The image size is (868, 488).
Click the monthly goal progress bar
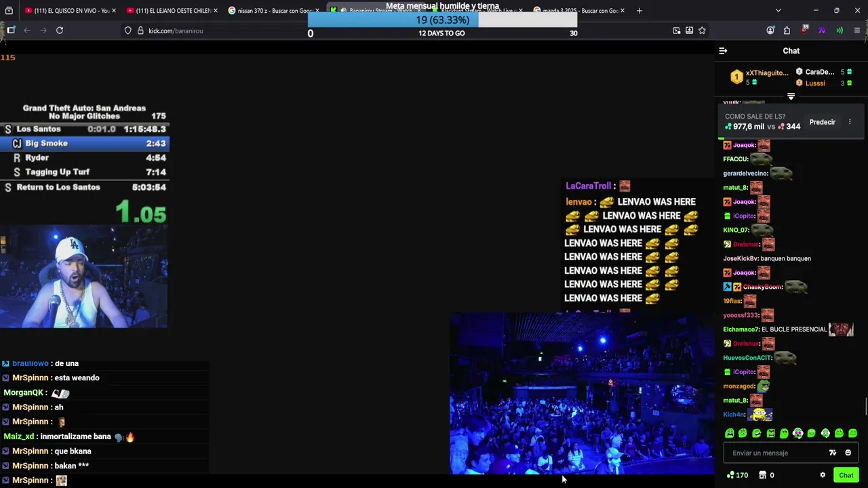click(442, 20)
